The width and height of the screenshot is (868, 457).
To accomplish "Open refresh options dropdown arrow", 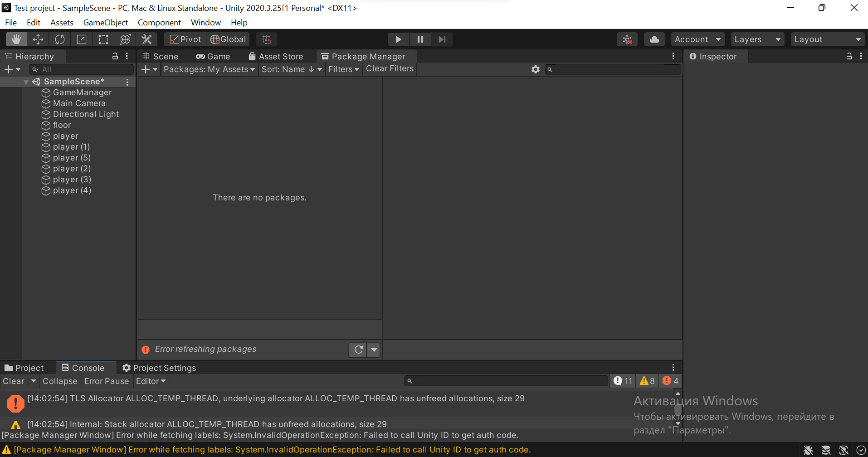I will click(x=374, y=350).
